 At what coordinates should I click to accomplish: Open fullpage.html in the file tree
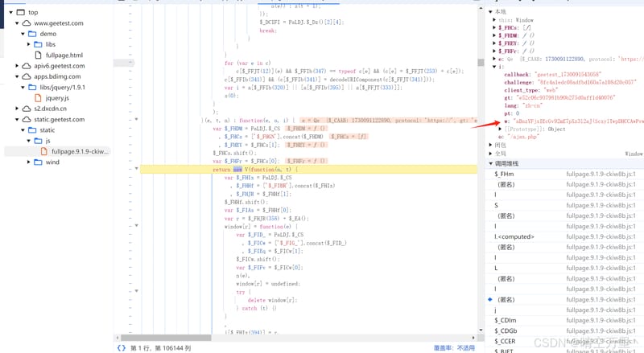coord(64,55)
